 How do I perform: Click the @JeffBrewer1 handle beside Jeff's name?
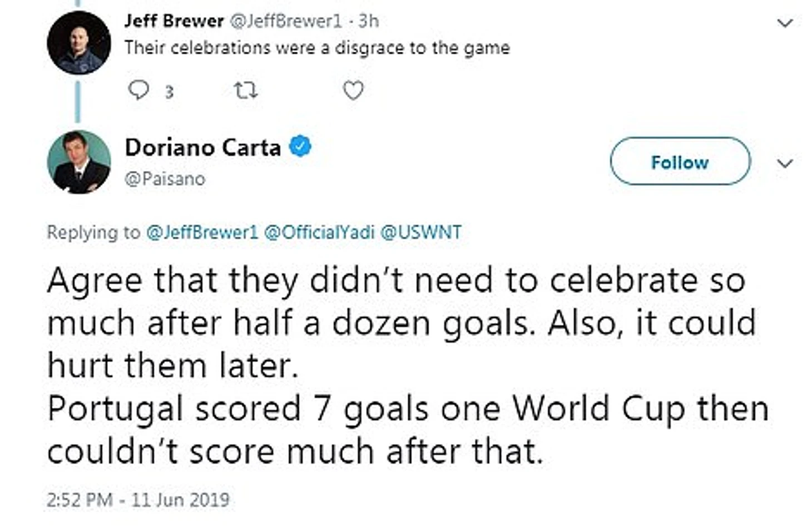[286, 21]
